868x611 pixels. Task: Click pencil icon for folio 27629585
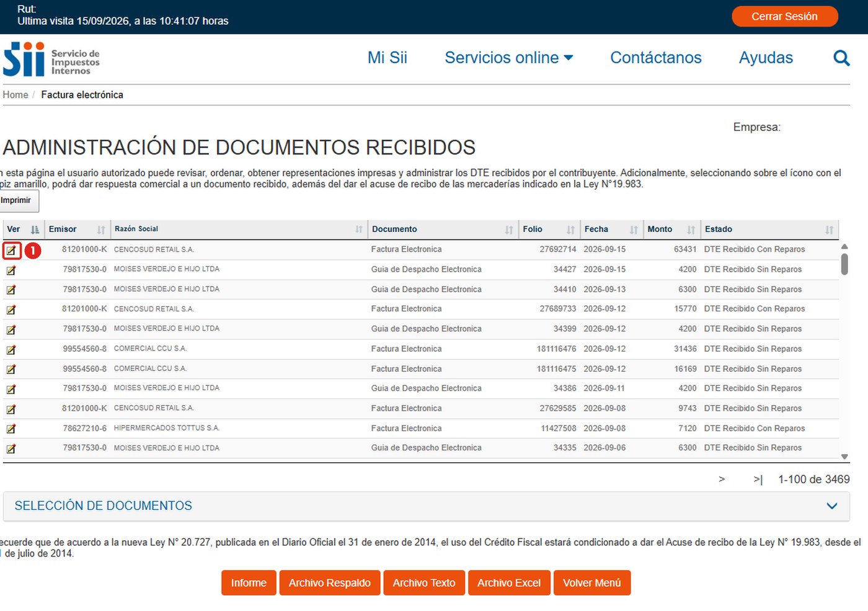pos(11,409)
